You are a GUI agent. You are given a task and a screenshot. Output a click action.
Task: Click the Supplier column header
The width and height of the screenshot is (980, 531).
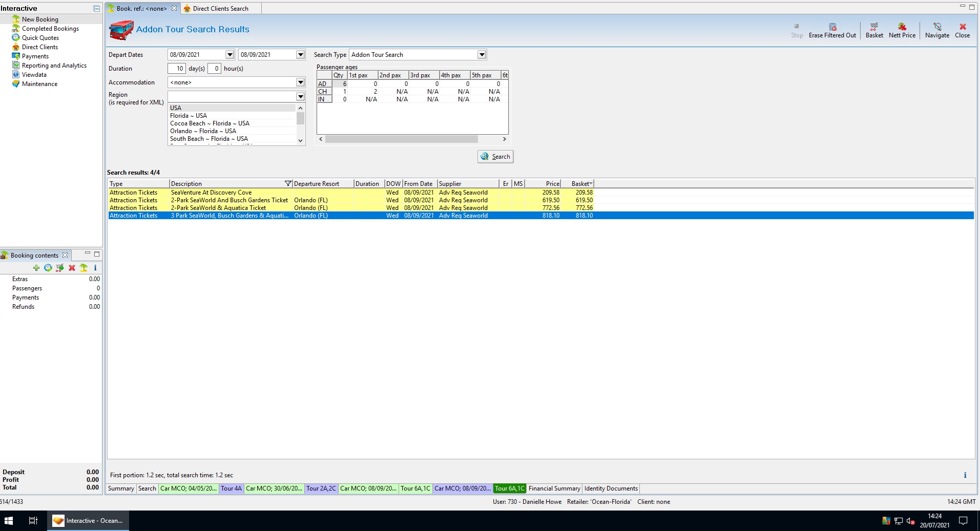click(468, 183)
